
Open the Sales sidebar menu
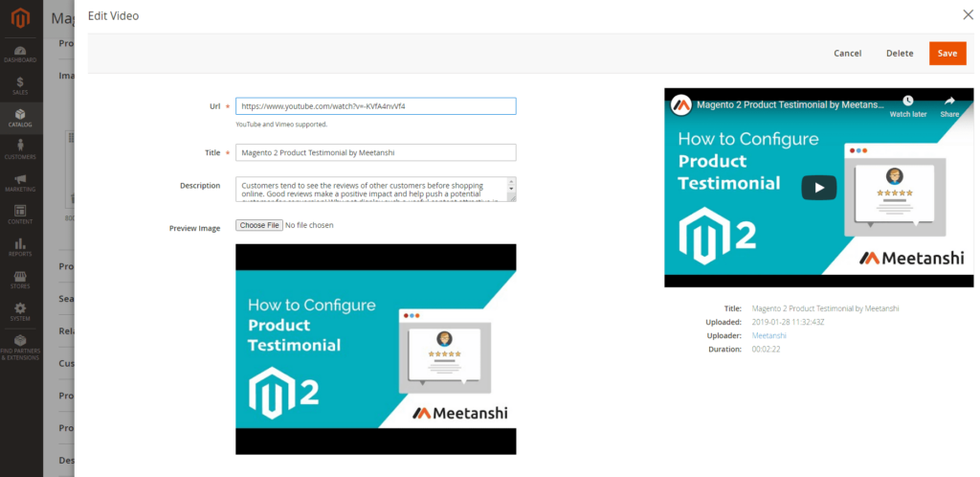pyautogui.click(x=21, y=86)
